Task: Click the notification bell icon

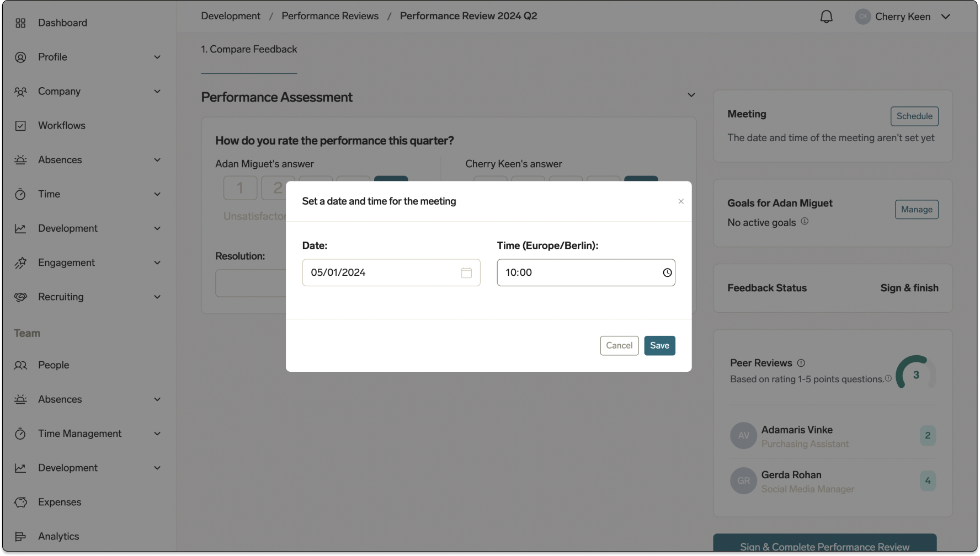Action: pos(826,17)
